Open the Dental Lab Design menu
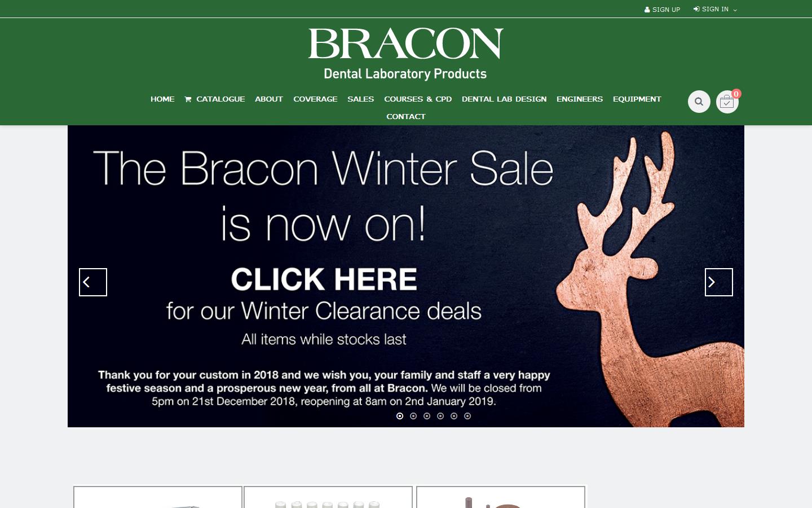This screenshot has height=508, width=812. 504,99
